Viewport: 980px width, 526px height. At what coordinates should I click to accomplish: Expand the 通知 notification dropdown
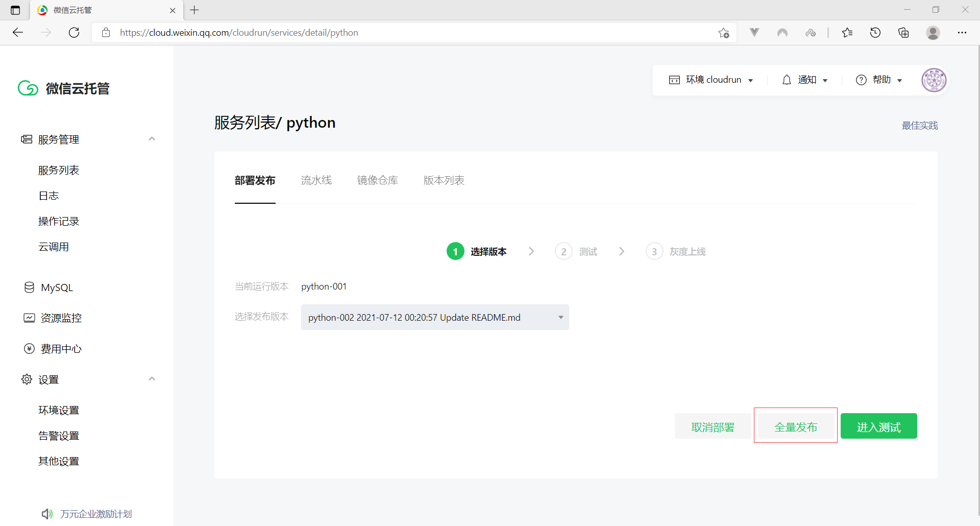[x=805, y=80]
